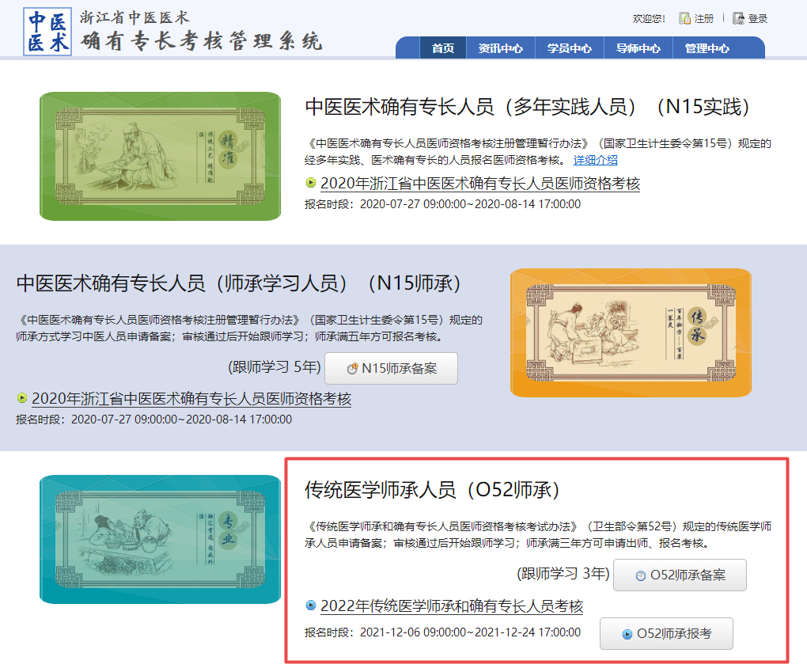This screenshot has width=807, height=672.
Task: Click the 中医医术 site logo
Action: coord(47,32)
